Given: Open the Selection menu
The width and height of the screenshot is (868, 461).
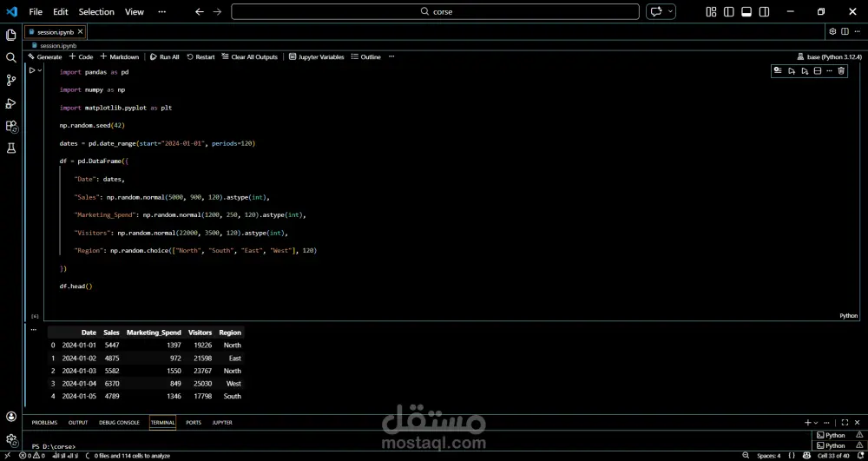Looking at the screenshot, I should (x=96, y=11).
